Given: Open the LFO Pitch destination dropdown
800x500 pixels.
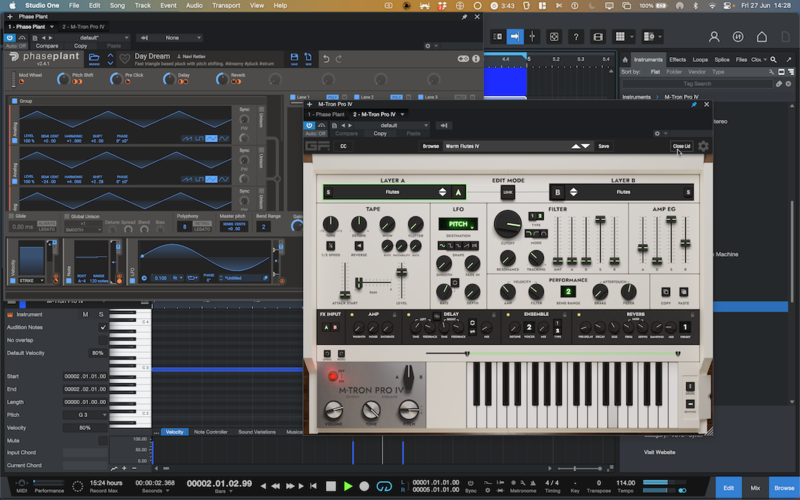Looking at the screenshot, I should (x=457, y=224).
